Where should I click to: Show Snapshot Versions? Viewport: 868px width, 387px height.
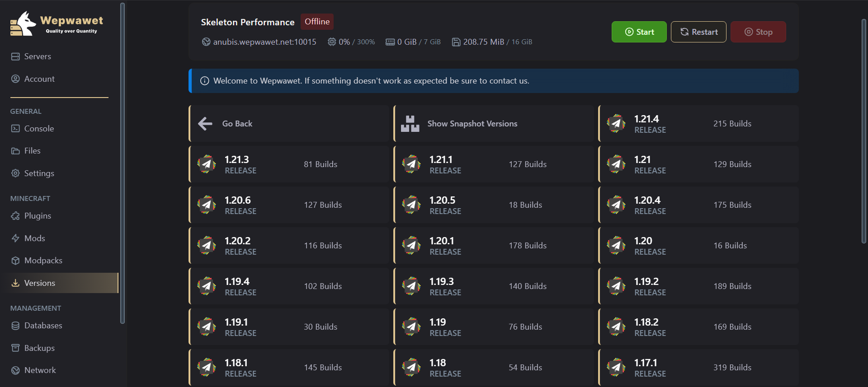(494, 124)
